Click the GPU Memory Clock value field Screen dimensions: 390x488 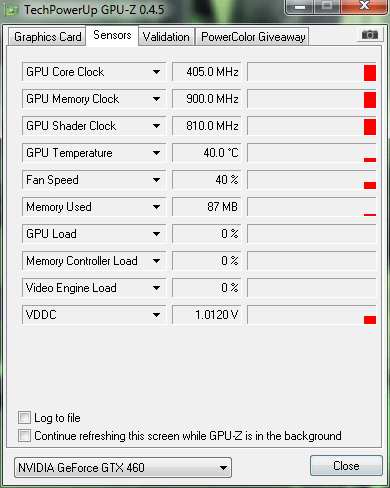click(x=206, y=99)
